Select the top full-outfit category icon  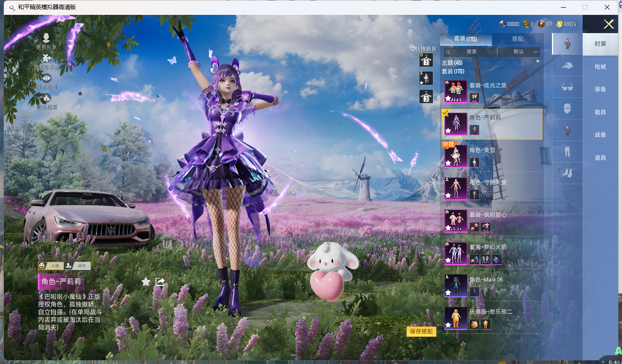click(567, 44)
